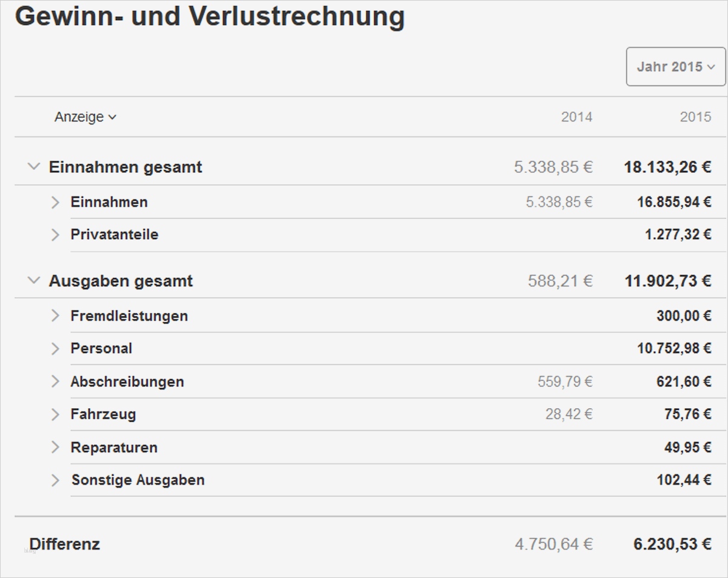Expand the Abschreibungen row details

pyautogui.click(x=55, y=381)
